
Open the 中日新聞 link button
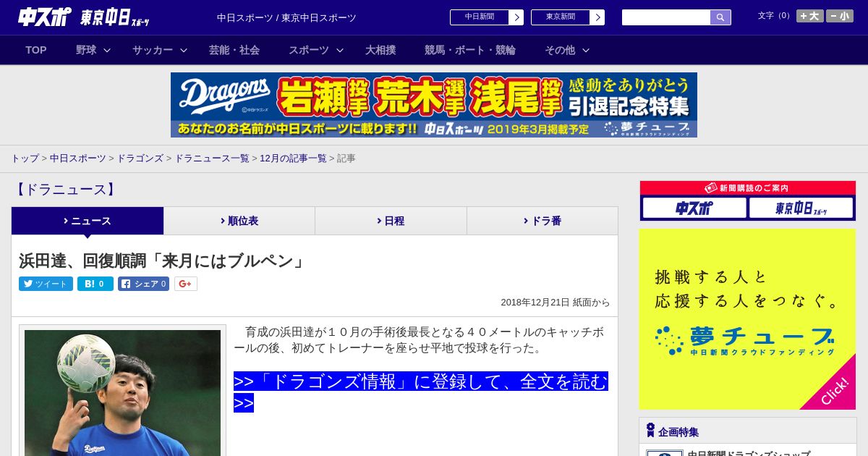480,17
